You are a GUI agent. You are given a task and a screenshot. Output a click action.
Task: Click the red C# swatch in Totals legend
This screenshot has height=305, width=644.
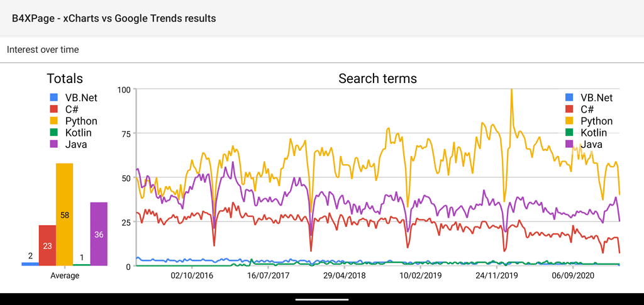[x=54, y=109]
